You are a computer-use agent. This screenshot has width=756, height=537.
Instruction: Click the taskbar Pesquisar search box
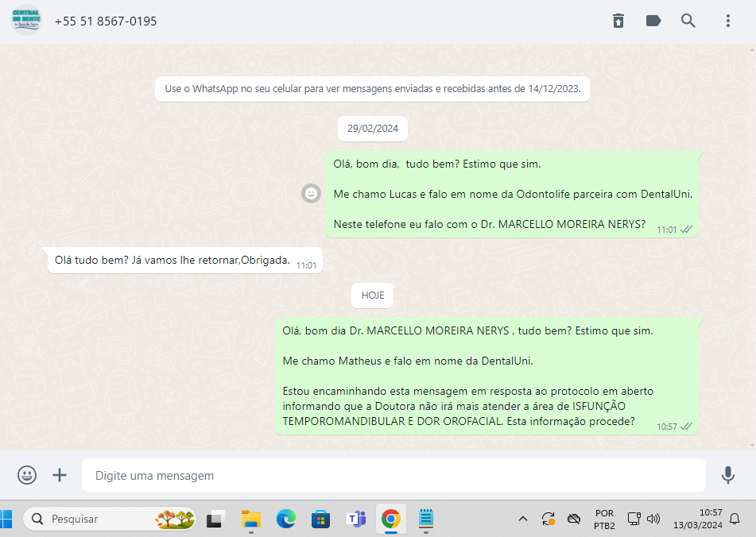(110, 520)
